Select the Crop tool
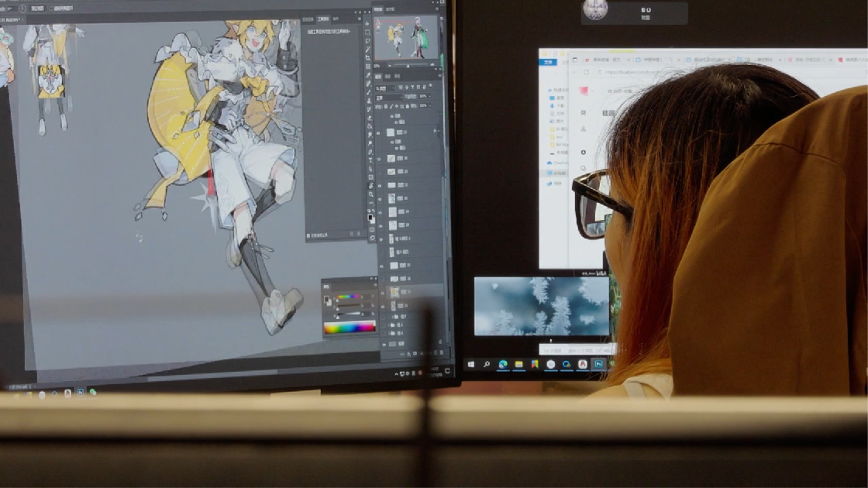868x488 pixels. 367,57
